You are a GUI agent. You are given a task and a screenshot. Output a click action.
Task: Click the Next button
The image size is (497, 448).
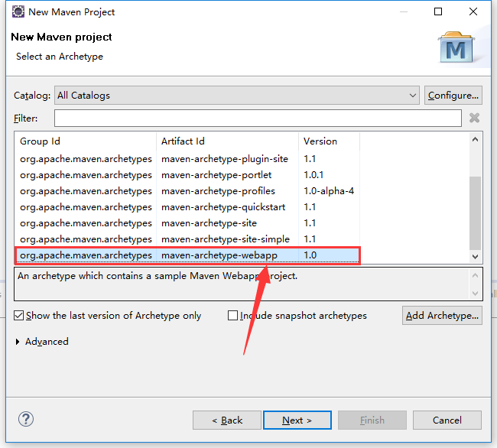[297, 420]
